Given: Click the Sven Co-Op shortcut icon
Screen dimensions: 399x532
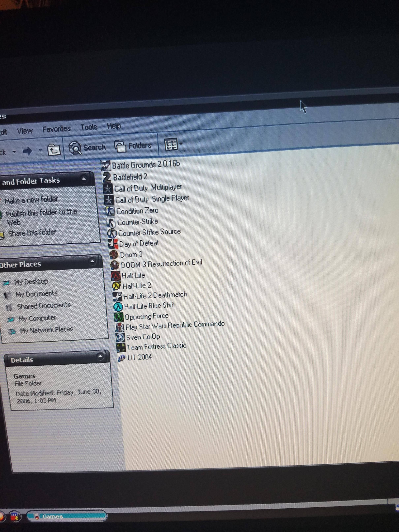Looking at the screenshot, I should (x=120, y=337).
